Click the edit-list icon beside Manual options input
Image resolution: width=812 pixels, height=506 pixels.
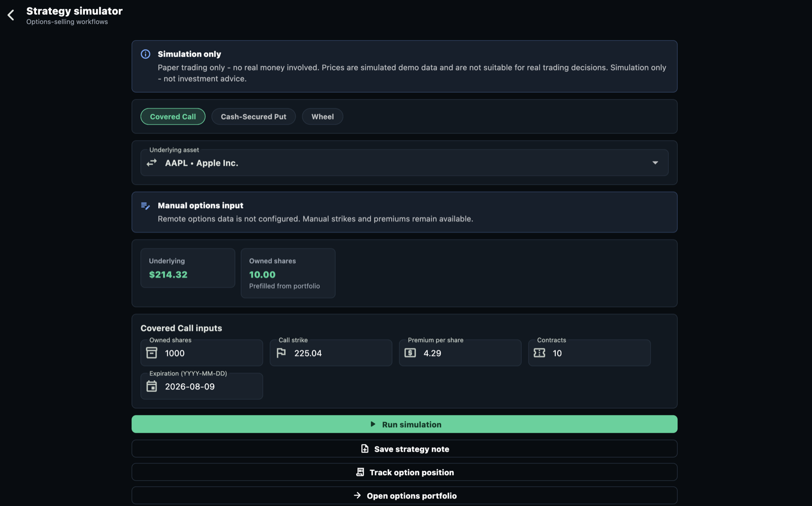[146, 205]
